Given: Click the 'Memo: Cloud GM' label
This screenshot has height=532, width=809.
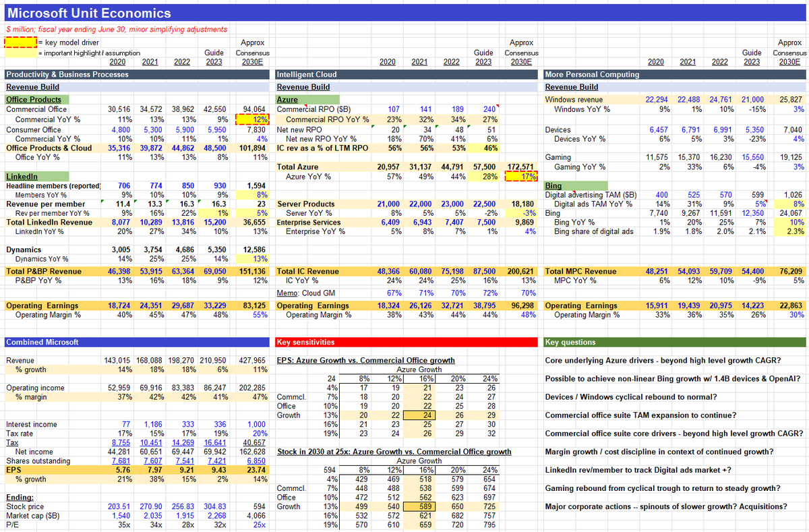Looking at the screenshot, I should [305, 293].
